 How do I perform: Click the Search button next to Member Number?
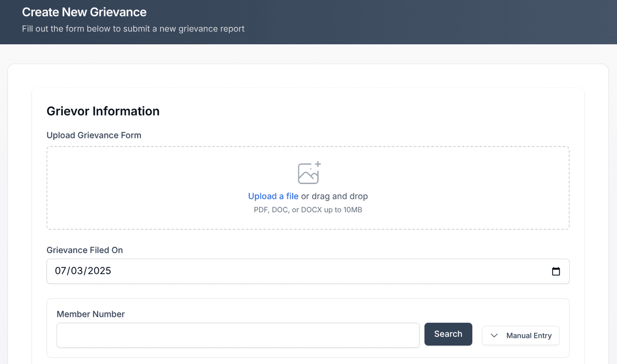(448, 334)
